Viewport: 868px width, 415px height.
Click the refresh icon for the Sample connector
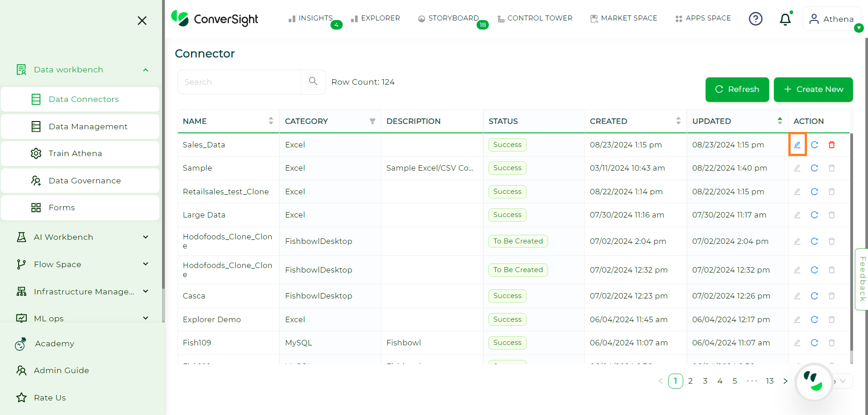(814, 168)
